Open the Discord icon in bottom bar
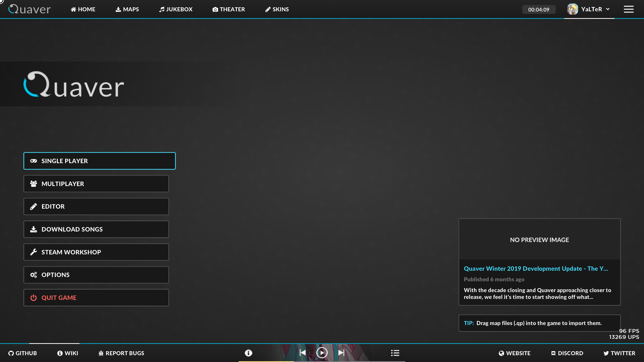This screenshot has height=362, width=644. [x=553, y=353]
